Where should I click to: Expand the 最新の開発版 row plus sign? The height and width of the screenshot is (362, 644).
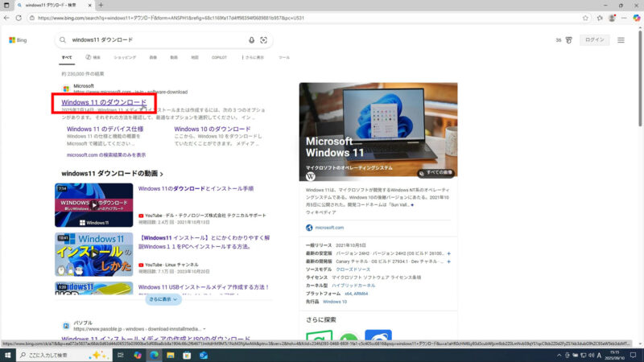[448, 261]
